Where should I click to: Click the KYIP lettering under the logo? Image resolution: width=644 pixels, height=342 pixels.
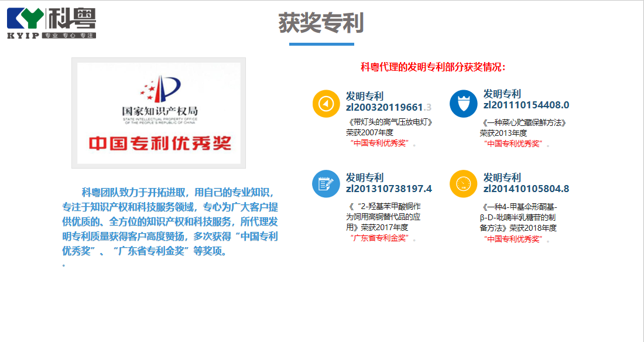pyautogui.click(x=23, y=36)
